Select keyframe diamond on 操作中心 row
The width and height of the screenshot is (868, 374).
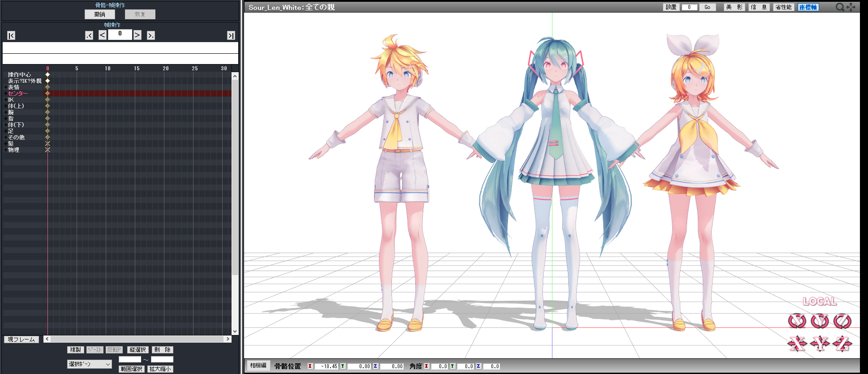47,74
